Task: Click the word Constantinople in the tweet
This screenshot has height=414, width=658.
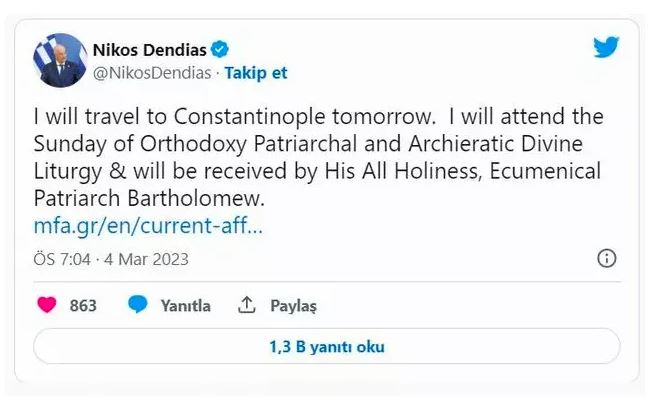Action: tap(265, 117)
